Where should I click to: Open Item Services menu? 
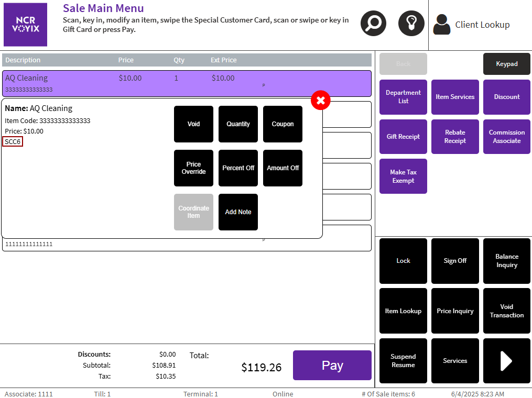tap(455, 97)
